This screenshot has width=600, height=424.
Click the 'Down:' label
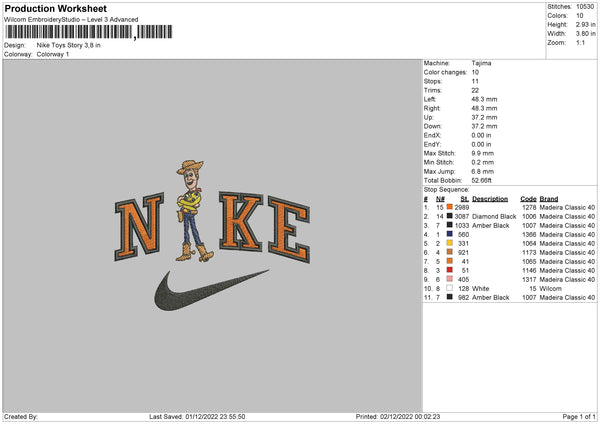click(x=433, y=126)
